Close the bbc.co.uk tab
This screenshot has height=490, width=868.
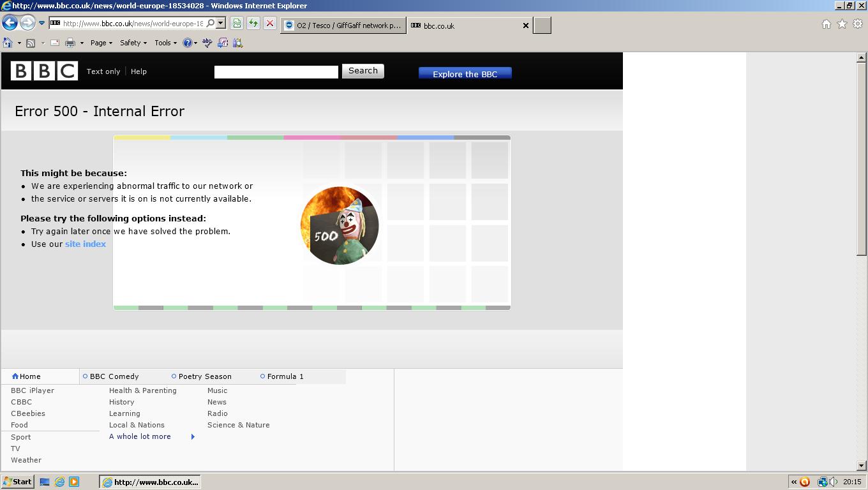point(526,26)
